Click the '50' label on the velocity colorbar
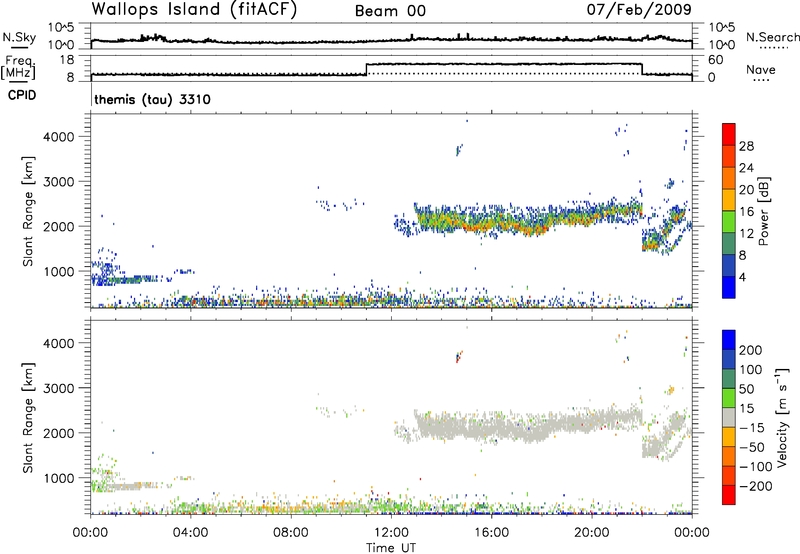 pos(746,389)
